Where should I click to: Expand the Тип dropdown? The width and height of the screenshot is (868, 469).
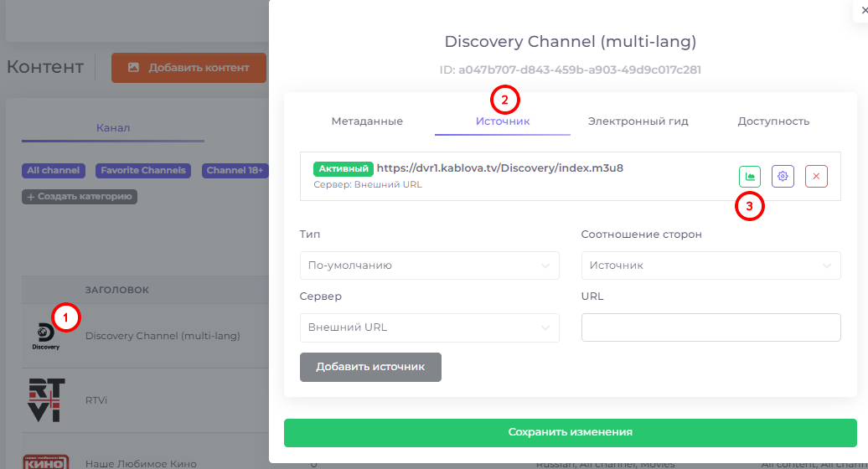pos(430,265)
